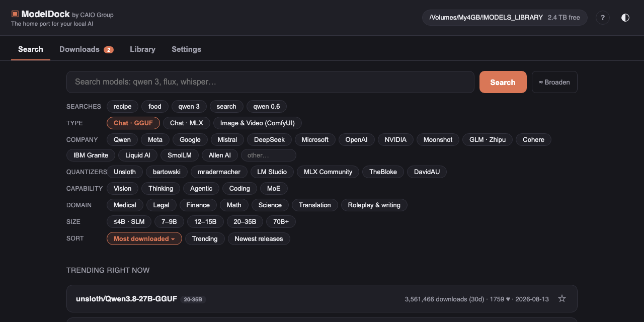
Task: Filter by company Mistral
Action: point(227,139)
